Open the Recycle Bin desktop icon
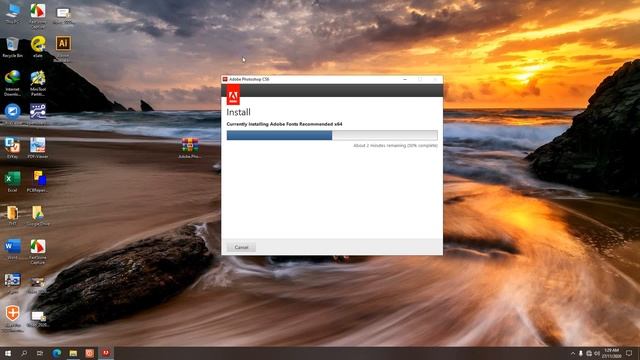Viewport: 640px width, 360px height. click(x=13, y=47)
